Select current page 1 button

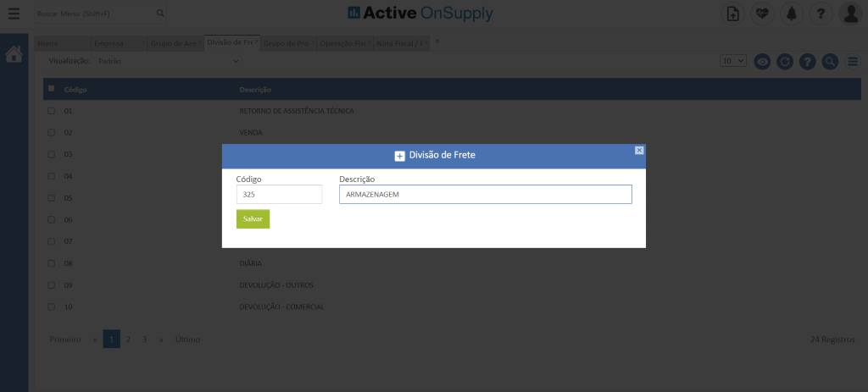pyautogui.click(x=111, y=340)
